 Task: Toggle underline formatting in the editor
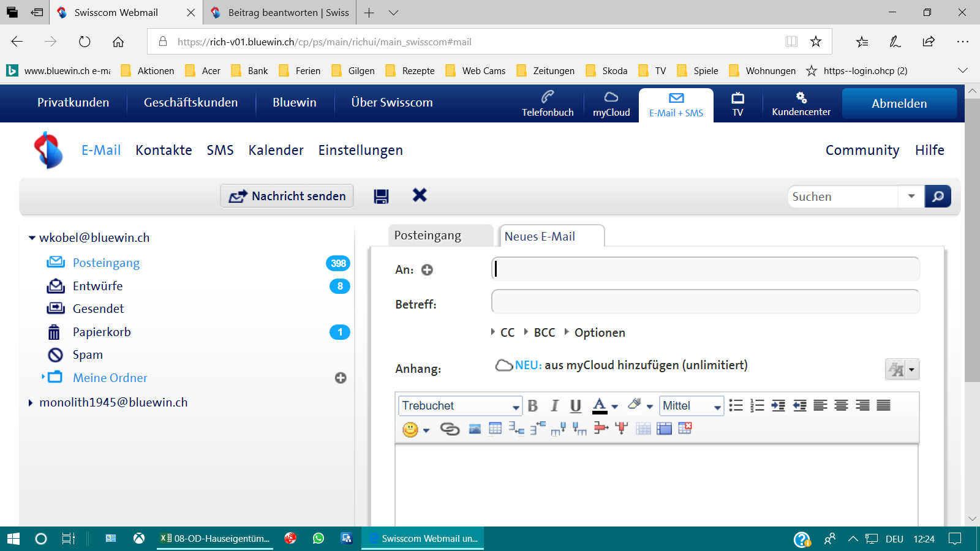pyautogui.click(x=576, y=406)
